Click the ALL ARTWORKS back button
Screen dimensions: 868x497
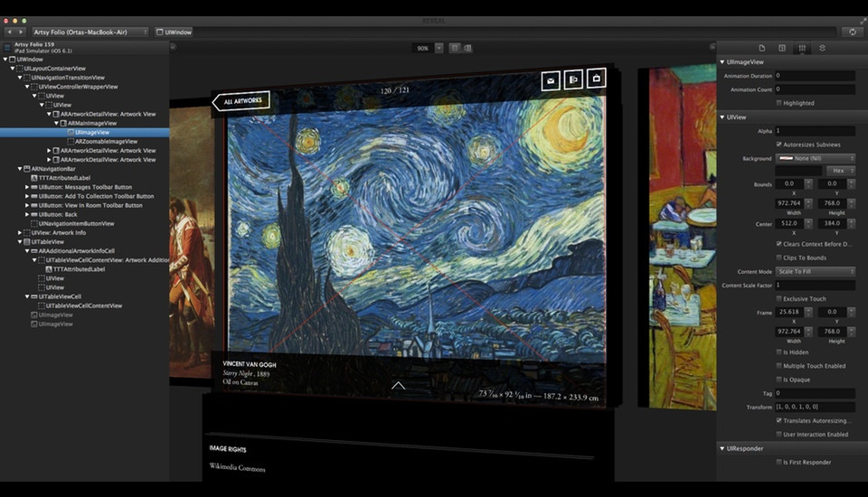click(x=241, y=100)
